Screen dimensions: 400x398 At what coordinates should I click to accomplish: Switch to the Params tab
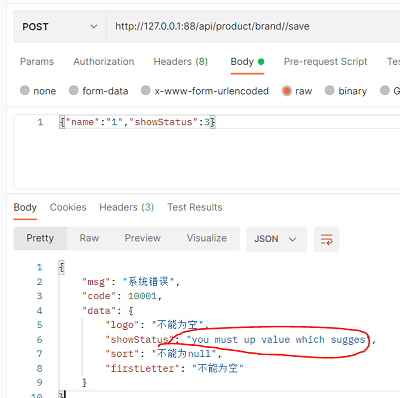pyautogui.click(x=37, y=62)
